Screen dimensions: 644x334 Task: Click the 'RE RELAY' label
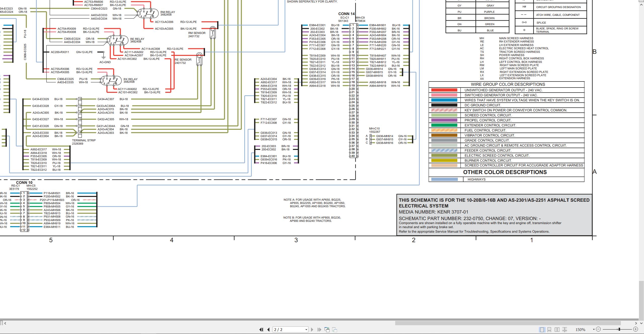point(137,39)
